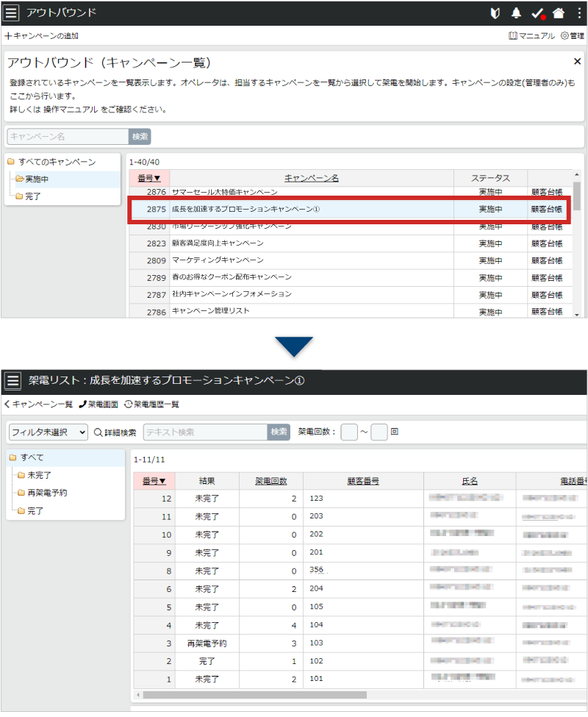The height and width of the screenshot is (717, 588).
Task: Focus the テキスト検索 field
Action: point(205,432)
